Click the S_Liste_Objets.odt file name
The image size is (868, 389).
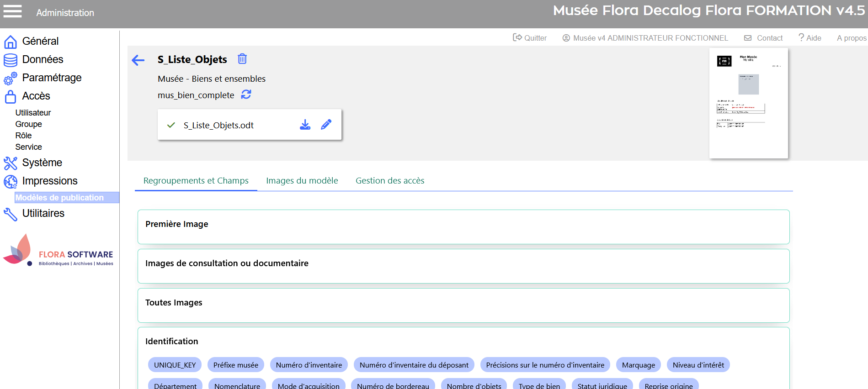pos(218,125)
